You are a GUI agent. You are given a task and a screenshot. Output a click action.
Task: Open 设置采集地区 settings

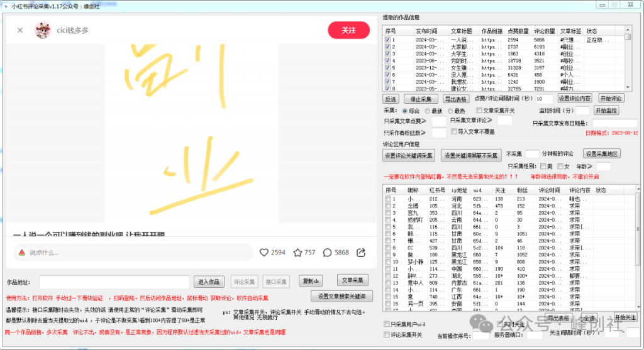pyautogui.click(x=602, y=154)
